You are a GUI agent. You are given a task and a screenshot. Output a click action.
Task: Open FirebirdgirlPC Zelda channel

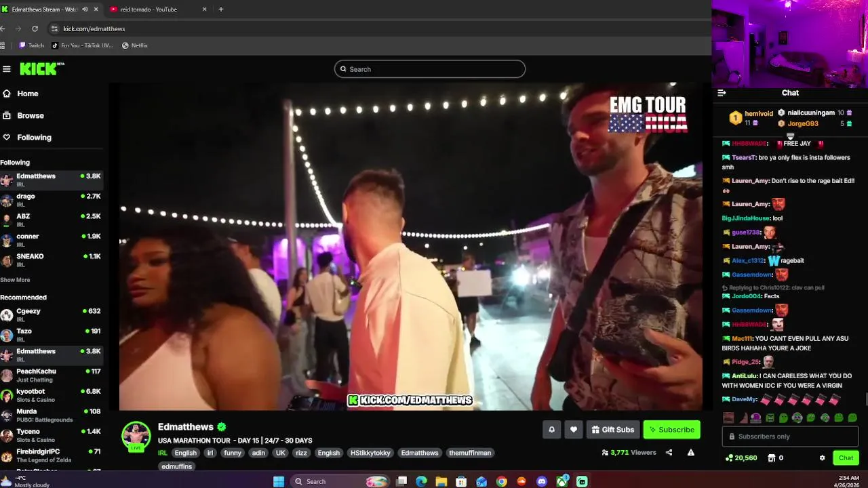point(52,455)
